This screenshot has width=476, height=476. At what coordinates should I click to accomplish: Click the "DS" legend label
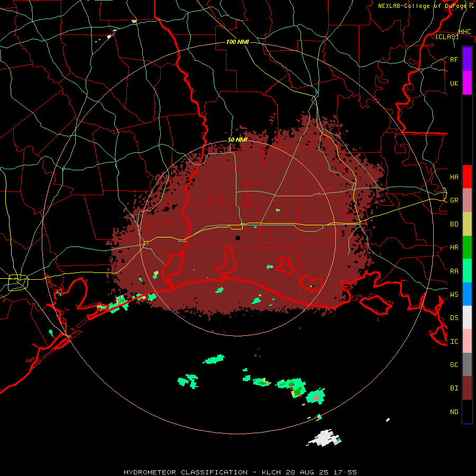point(454,317)
